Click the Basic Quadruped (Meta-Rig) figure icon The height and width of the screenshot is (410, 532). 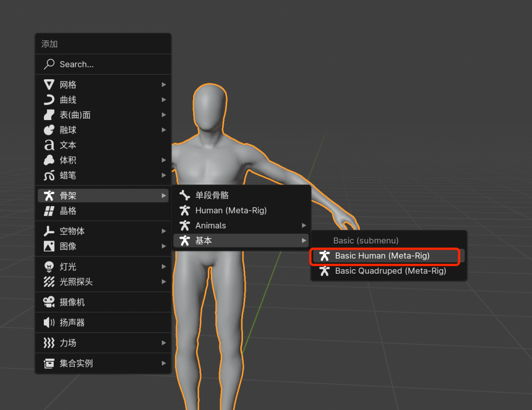(x=325, y=271)
